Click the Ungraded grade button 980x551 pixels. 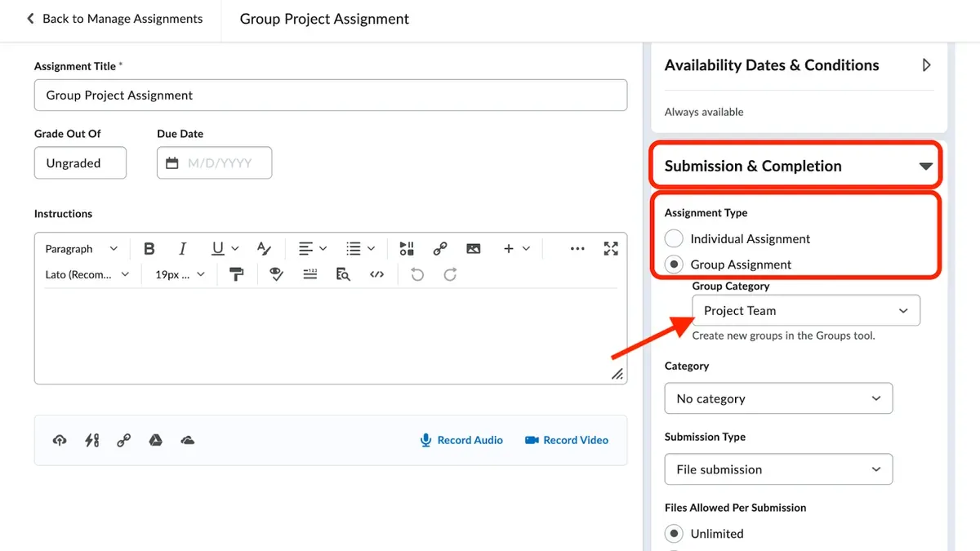[80, 162]
